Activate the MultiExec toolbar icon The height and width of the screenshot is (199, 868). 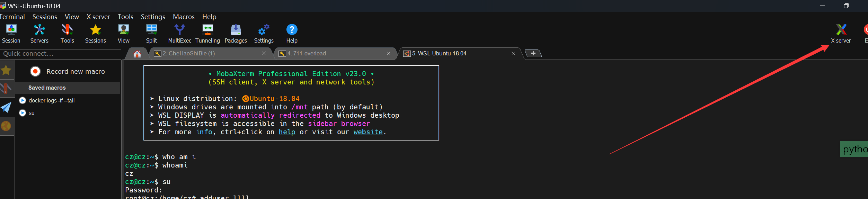pyautogui.click(x=179, y=34)
